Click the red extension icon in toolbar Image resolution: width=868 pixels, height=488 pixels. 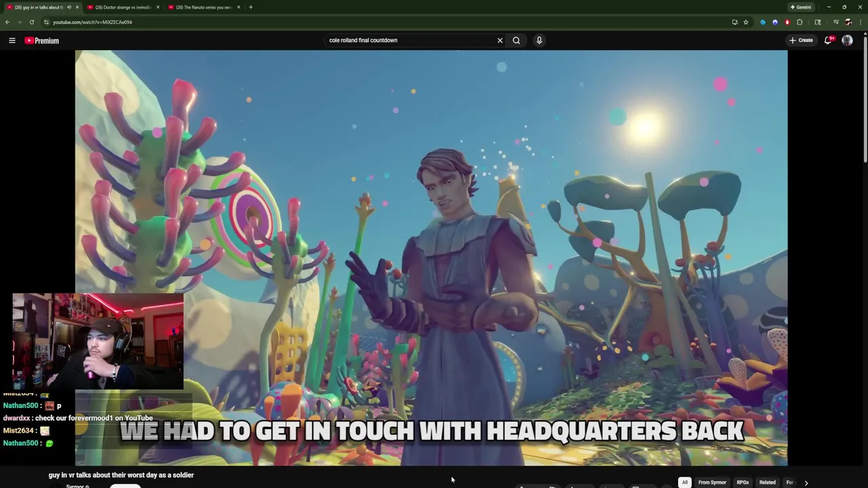tap(787, 22)
